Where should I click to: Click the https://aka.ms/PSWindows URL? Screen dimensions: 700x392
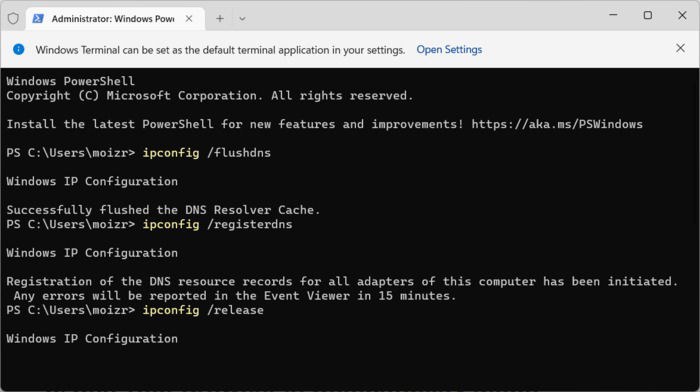click(x=557, y=124)
